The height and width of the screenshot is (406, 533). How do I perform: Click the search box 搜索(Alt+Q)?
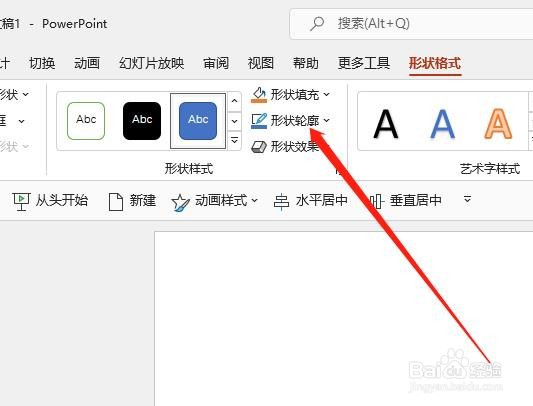coord(411,24)
